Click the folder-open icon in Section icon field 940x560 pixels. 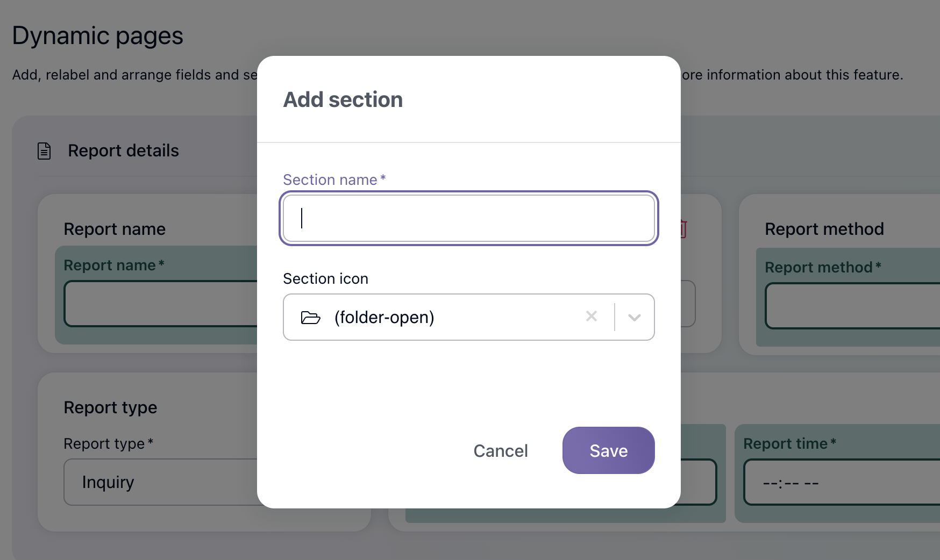pyautogui.click(x=311, y=317)
